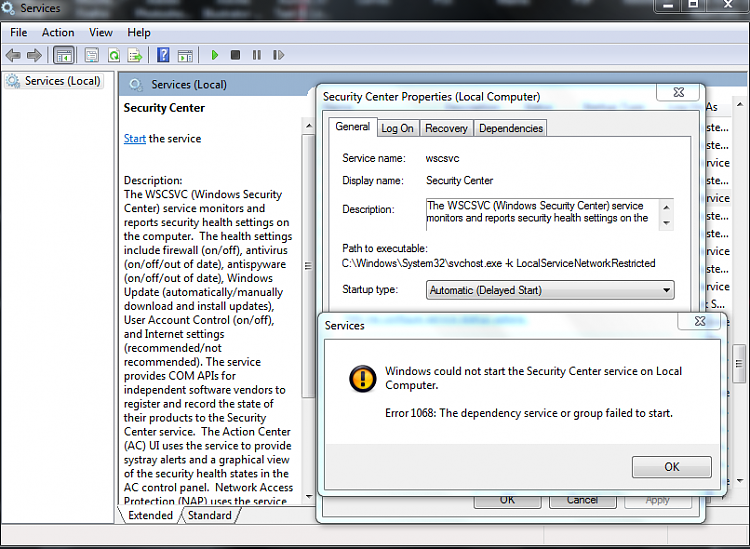
Task: Click the Error 1068 message text
Action: [x=529, y=413]
